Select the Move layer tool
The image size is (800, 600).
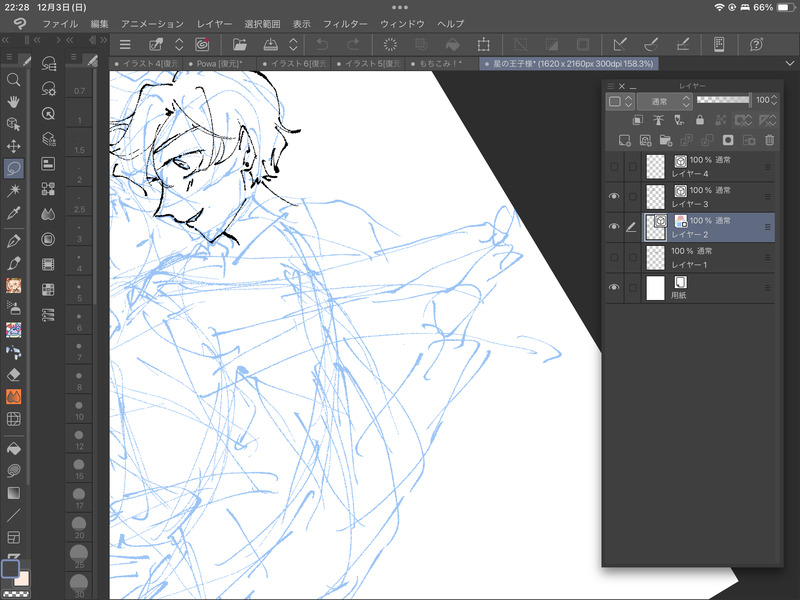click(14, 146)
